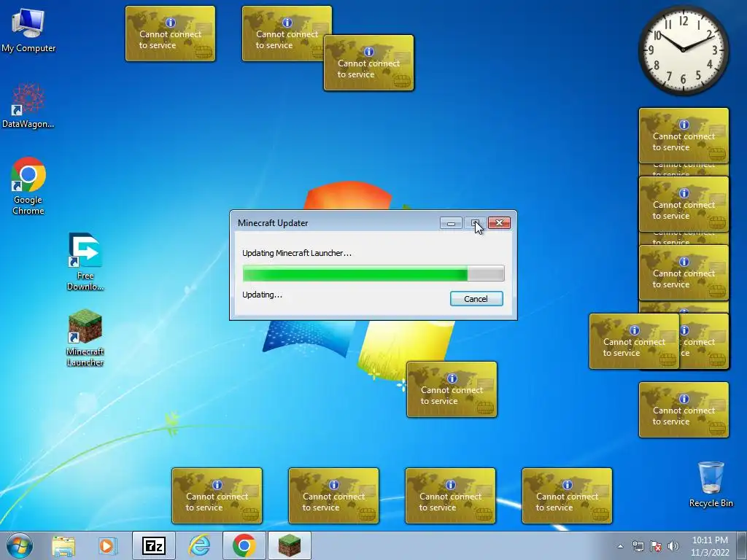This screenshot has height=560, width=747.
Task: Open the Recycle Bin
Action: point(711,484)
